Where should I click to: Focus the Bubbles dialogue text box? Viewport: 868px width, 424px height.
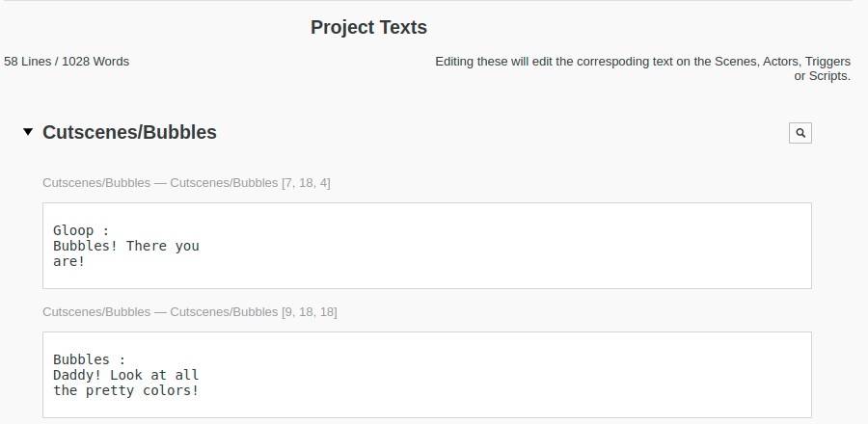(x=426, y=375)
